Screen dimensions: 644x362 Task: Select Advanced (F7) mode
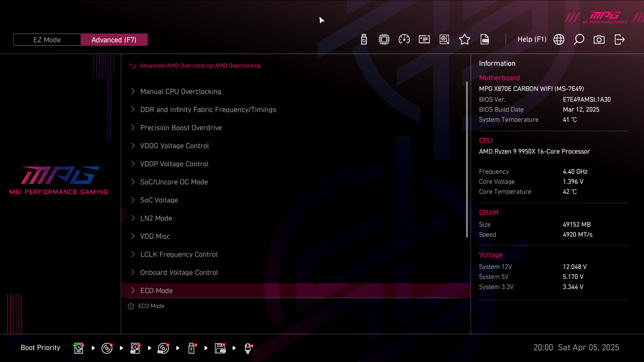114,40
